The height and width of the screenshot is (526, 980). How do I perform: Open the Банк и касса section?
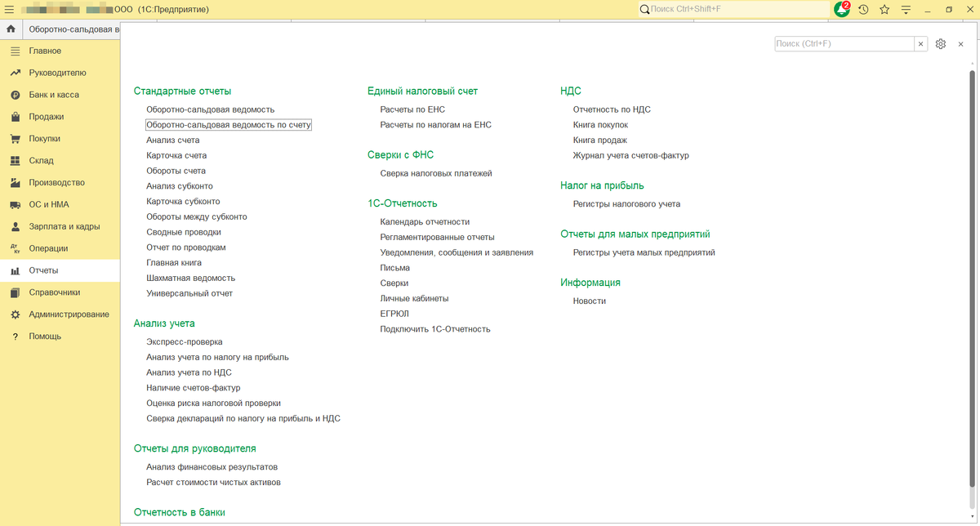tap(60, 95)
